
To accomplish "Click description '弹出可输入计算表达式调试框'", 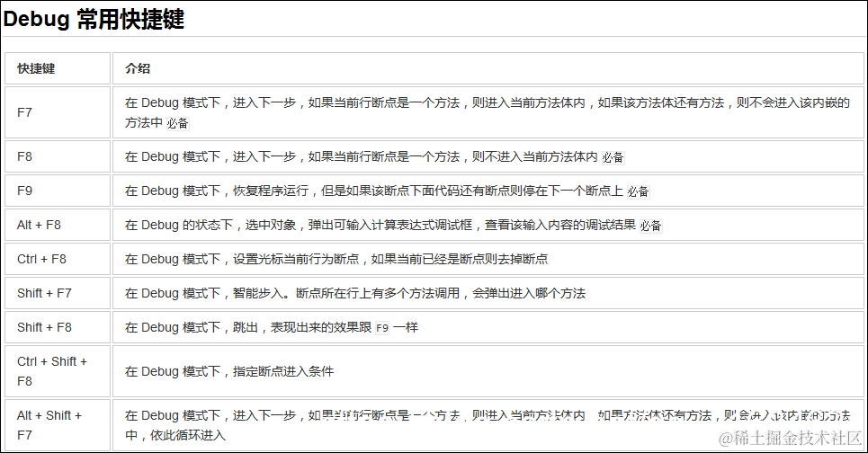I will coord(390,225).
